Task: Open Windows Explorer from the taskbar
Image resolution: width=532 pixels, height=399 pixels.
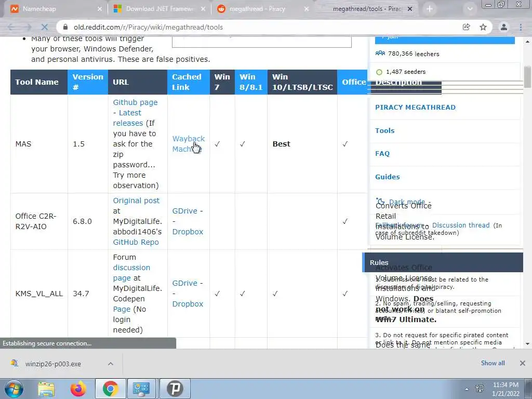Action: pos(46,389)
